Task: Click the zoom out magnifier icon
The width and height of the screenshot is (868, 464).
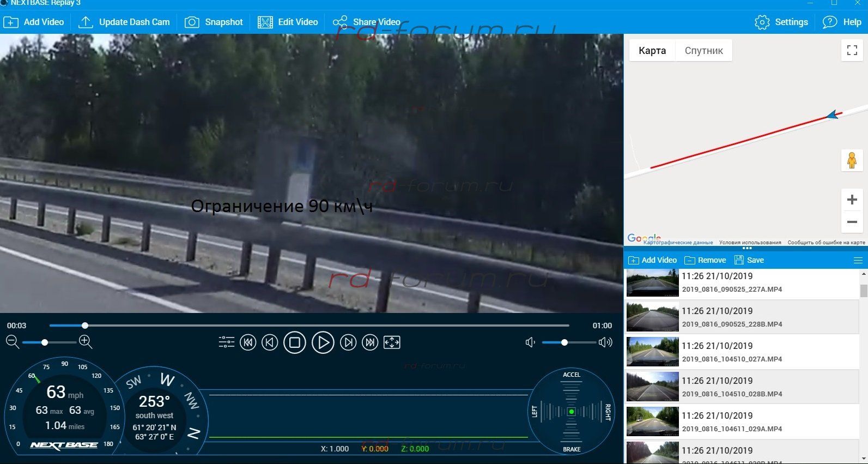Action: tap(13, 342)
